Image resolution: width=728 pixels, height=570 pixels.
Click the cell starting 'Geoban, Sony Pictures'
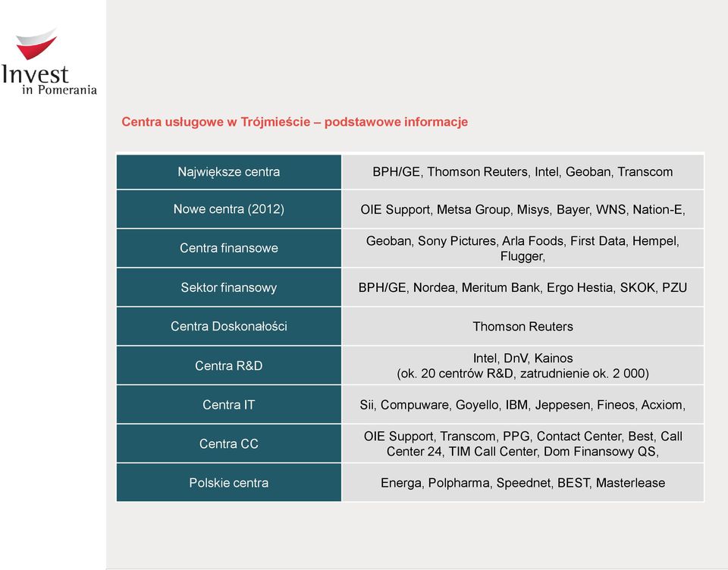point(522,249)
